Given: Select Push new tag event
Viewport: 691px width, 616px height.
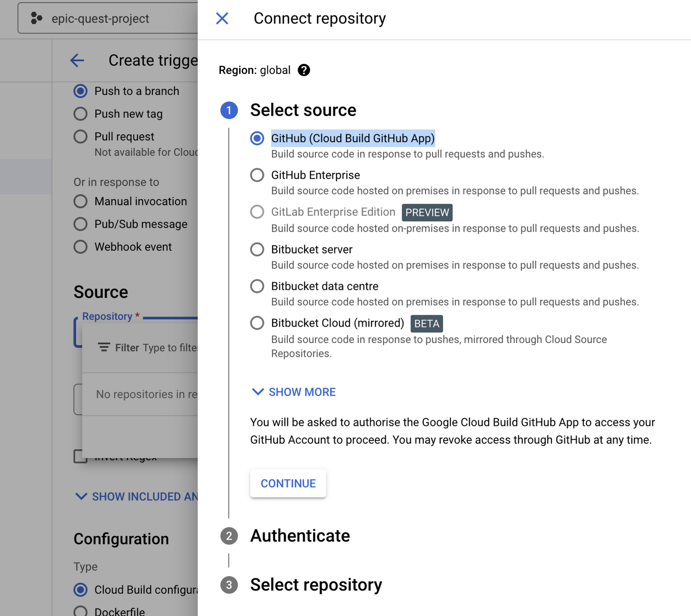Looking at the screenshot, I should [x=80, y=114].
